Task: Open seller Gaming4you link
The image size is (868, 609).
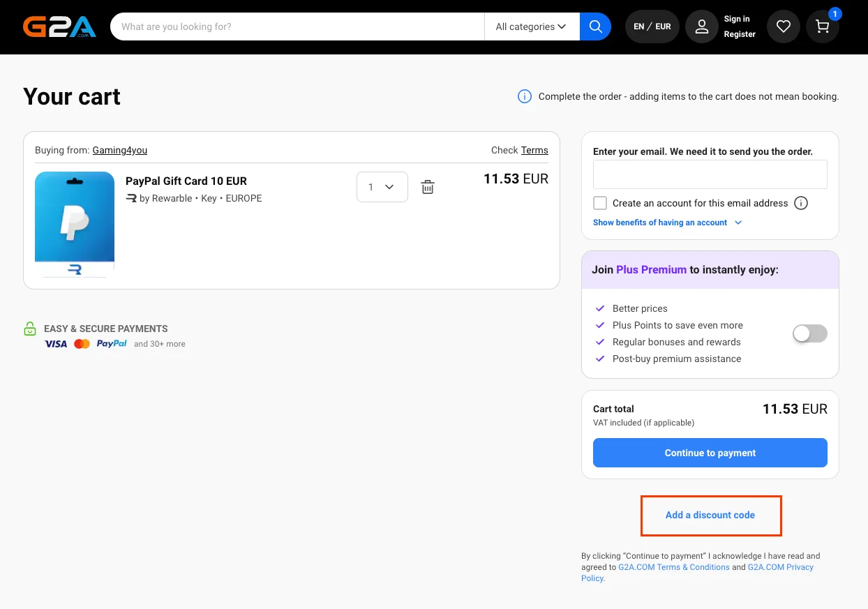Action: tap(120, 150)
